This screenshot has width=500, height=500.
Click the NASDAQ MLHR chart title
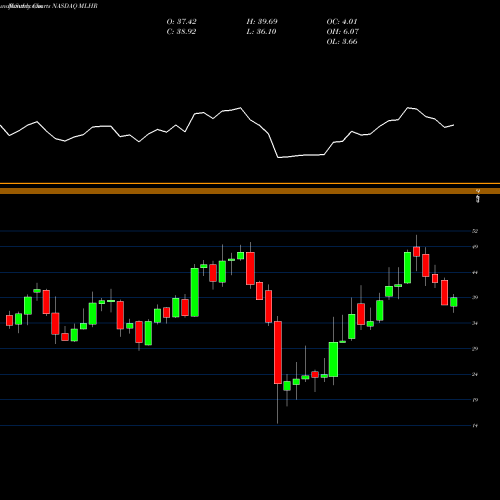click(x=49, y=6)
